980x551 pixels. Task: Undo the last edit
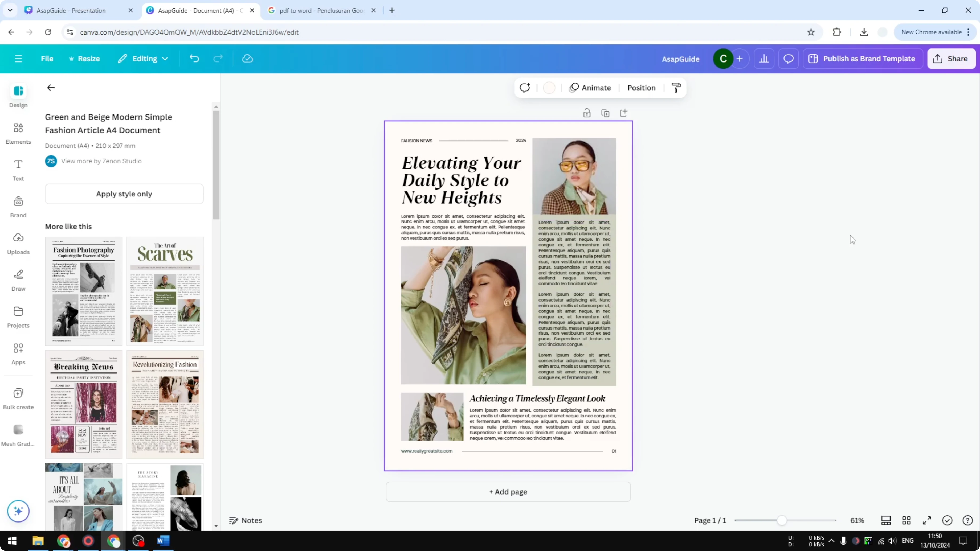tap(194, 58)
